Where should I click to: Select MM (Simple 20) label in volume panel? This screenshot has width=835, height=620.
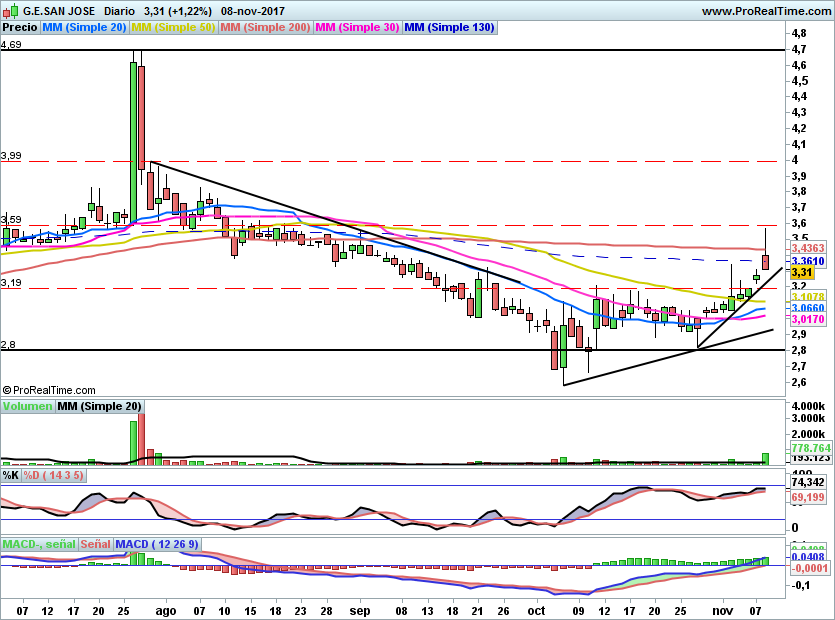click(x=98, y=406)
